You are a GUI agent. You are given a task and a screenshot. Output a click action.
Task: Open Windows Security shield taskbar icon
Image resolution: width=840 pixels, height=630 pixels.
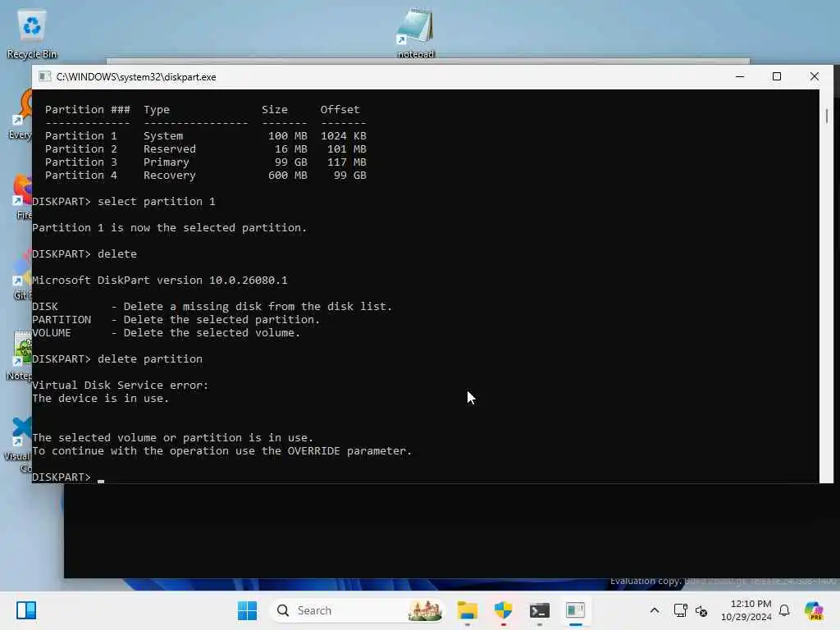[503, 610]
